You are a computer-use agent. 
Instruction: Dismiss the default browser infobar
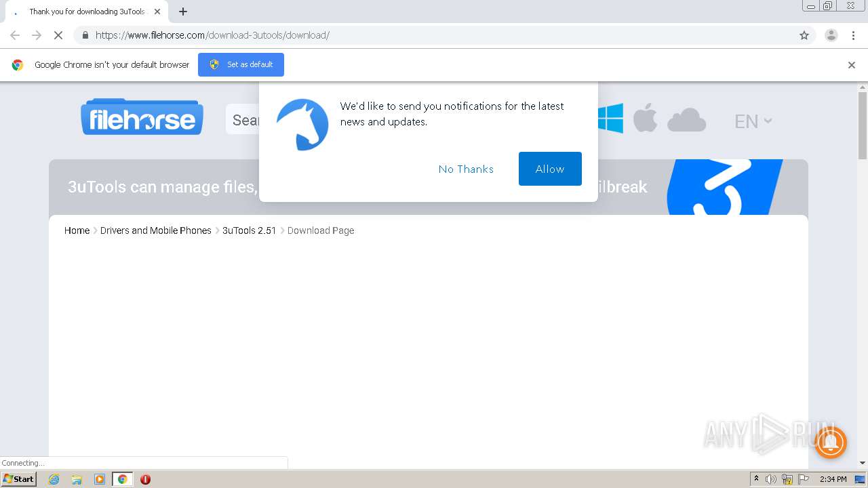pos(852,65)
